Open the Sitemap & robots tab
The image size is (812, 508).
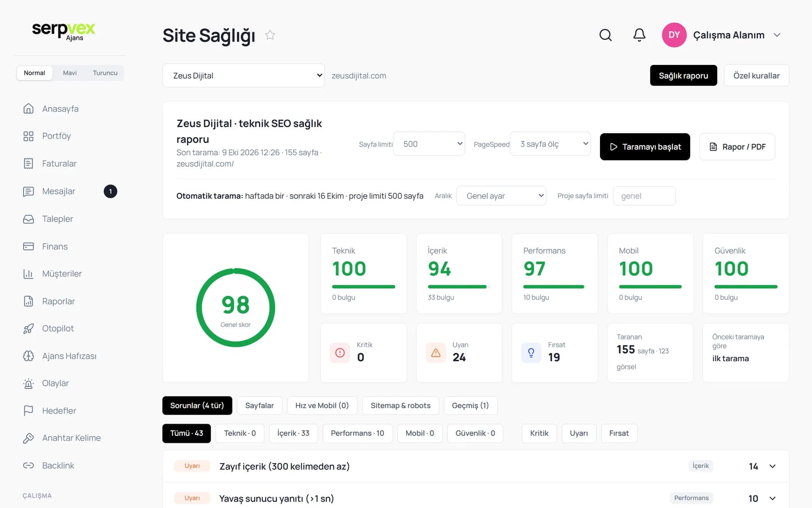click(401, 405)
